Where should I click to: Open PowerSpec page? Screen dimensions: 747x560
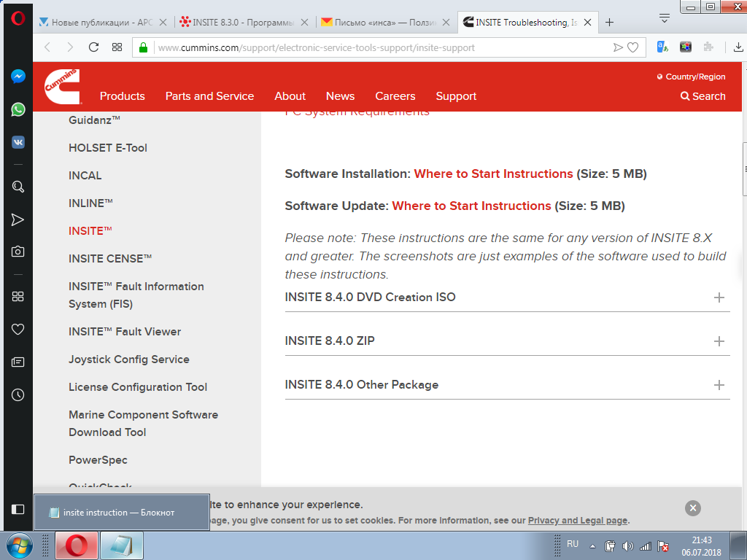(98, 460)
